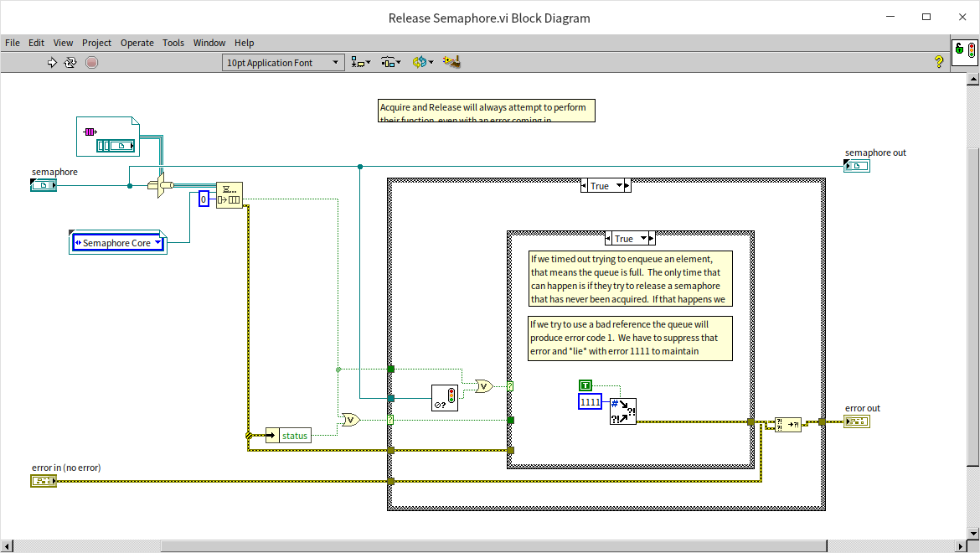
Task: Open the Align Objects dropdown
Action: [x=361, y=63]
